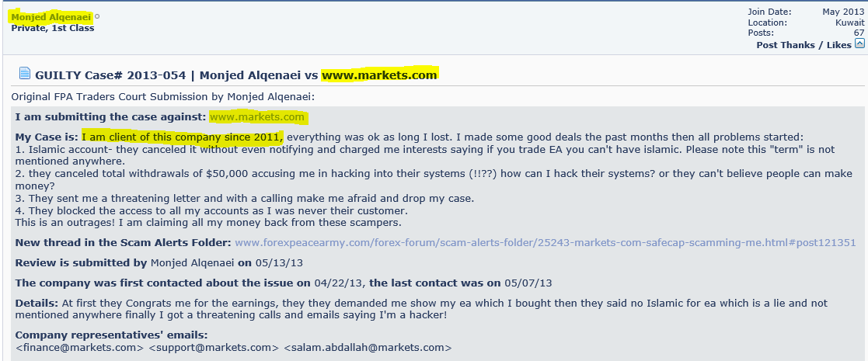868x361 pixels.
Task: Open Monjed Alqenaei's user profile link
Action: click(x=51, y=16)
